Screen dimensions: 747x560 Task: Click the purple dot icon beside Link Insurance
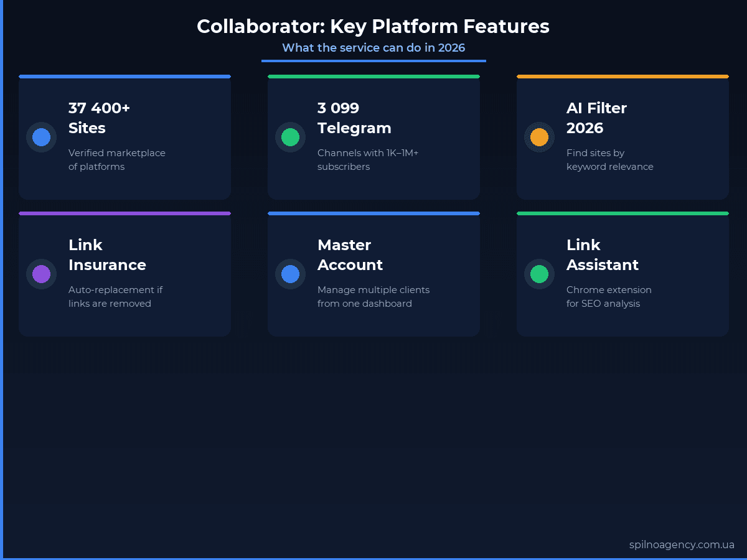click(x=41, y=274)
